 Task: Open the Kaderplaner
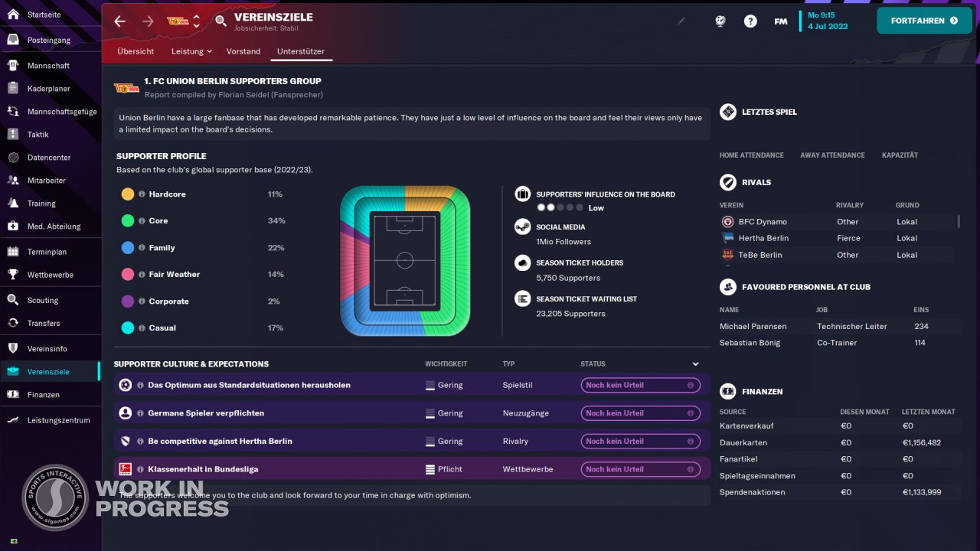click(50, 89)
